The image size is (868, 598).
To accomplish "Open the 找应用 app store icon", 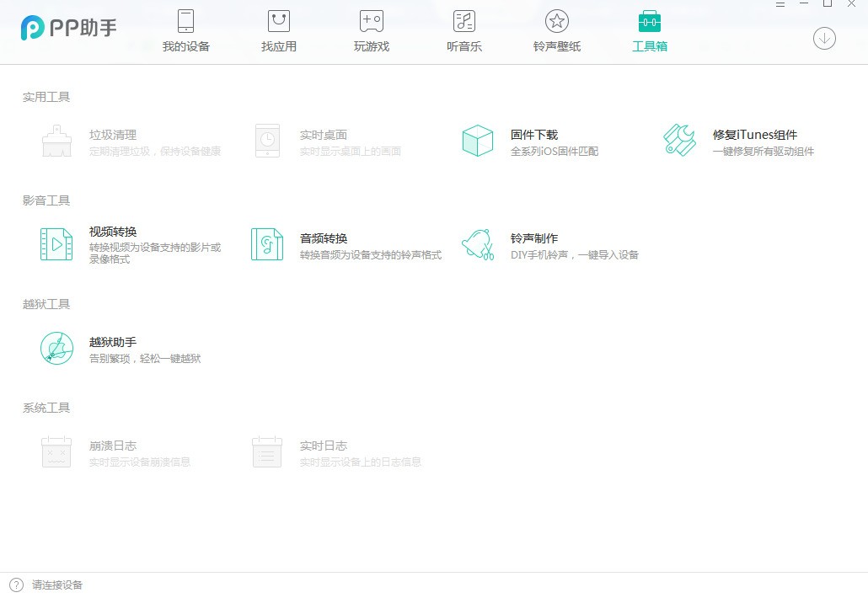I will pos(278,21).
